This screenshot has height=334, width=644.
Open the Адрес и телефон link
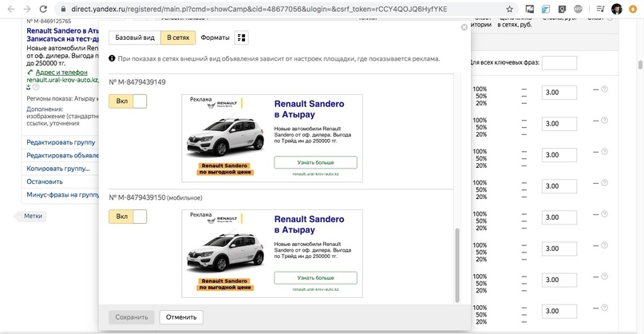tap(61, 73)
